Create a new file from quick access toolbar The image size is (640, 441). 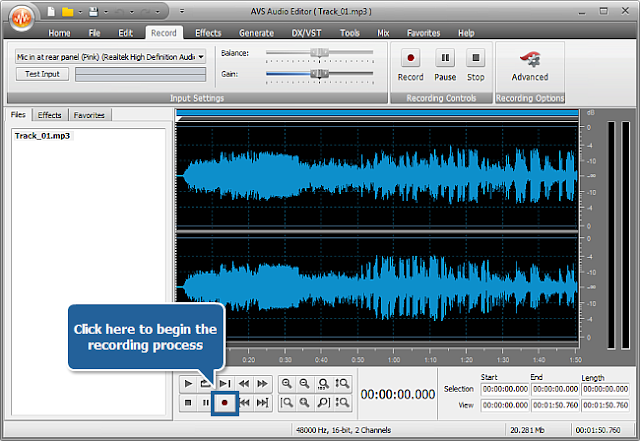51,11
